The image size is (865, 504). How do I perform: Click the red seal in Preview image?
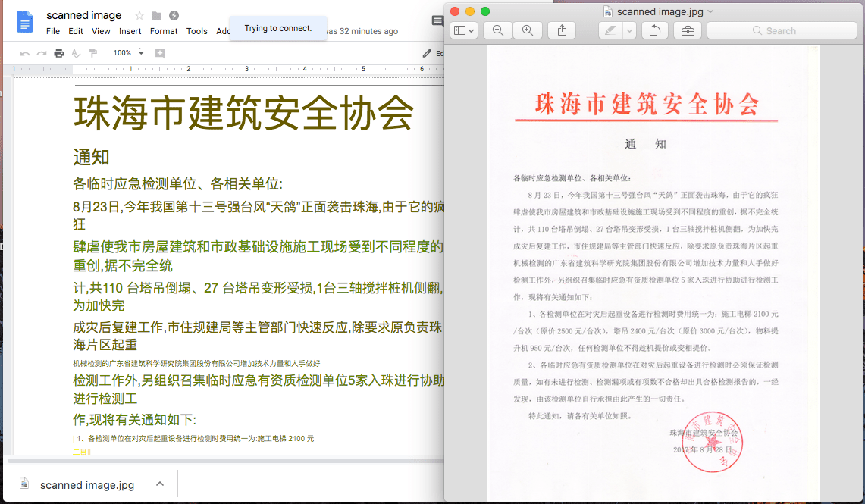(x=712, y=442)
